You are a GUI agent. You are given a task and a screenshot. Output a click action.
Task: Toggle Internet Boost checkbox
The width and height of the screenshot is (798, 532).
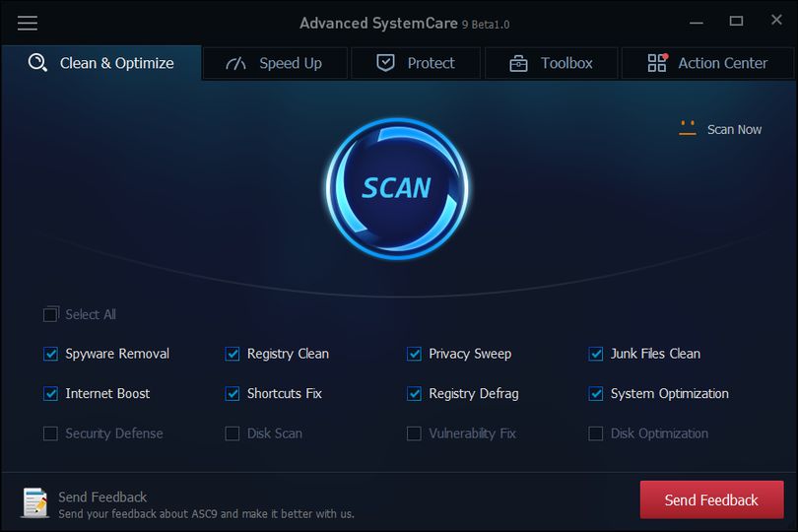pos(51,393)
